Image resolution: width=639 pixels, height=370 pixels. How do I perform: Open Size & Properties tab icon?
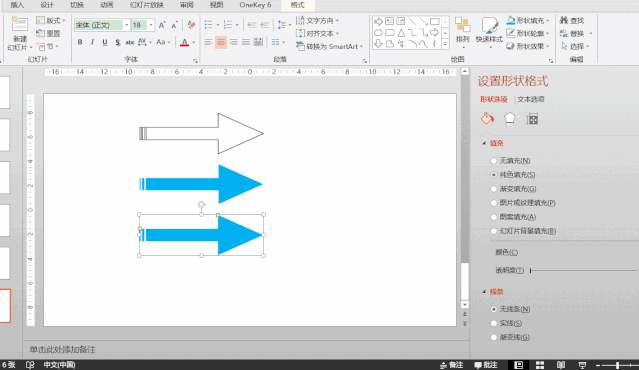pos(532,119)
